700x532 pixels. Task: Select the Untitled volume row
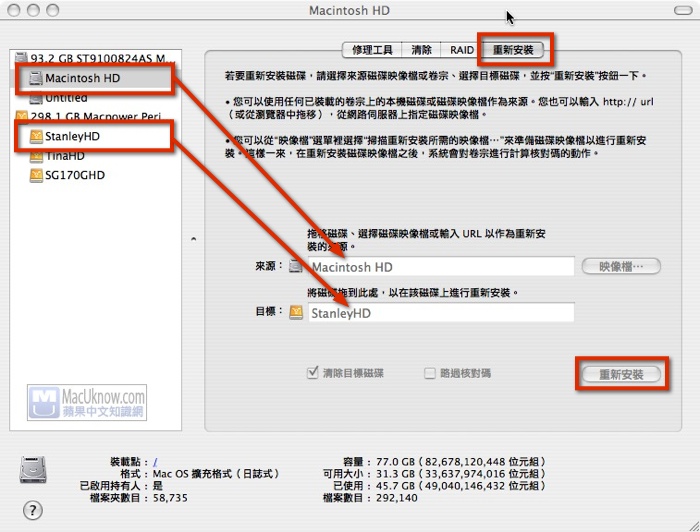(x=96, y=97)
